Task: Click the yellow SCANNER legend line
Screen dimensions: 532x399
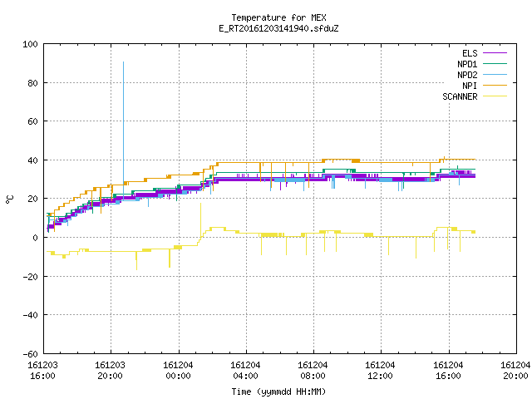Action: tap(495, 96)
